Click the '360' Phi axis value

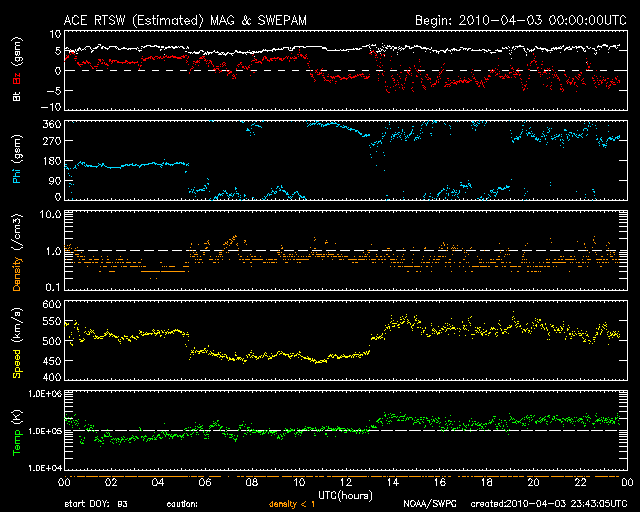(x=52, y=125)
